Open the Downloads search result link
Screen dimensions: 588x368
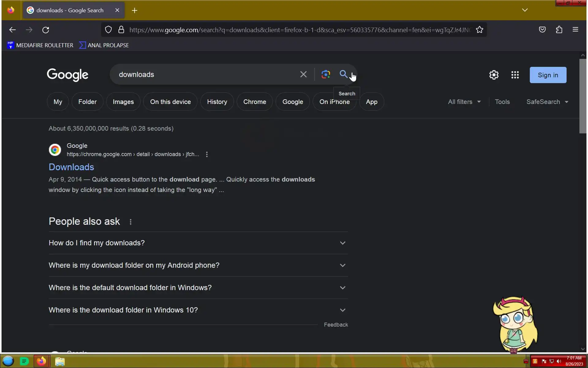[x=71, y=167]
